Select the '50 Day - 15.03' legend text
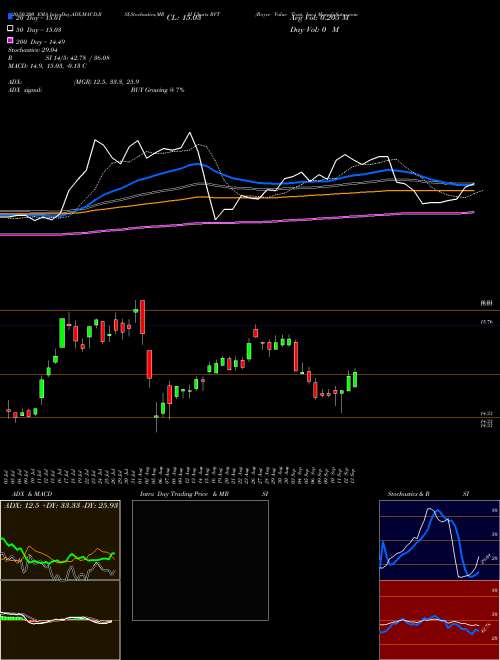The width and height of the screenshot is (500, 660). (39, 30)
